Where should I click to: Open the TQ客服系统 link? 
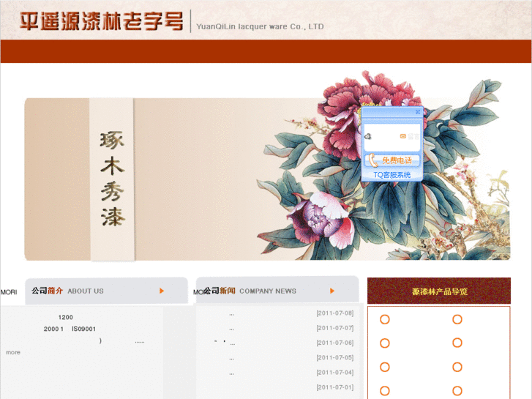tap(392, 175)
